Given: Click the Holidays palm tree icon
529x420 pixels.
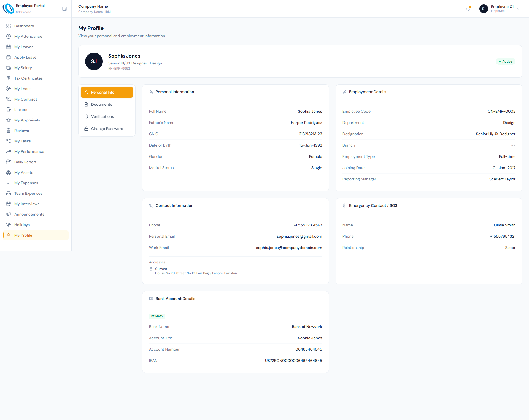Looking at the screenshot, I should click(9, 225).
